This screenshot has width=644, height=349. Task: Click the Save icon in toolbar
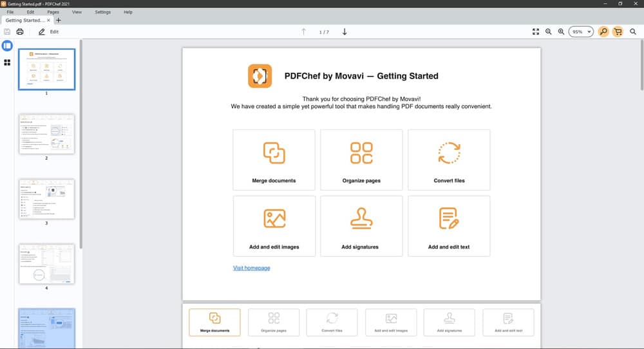pos(7,32)
